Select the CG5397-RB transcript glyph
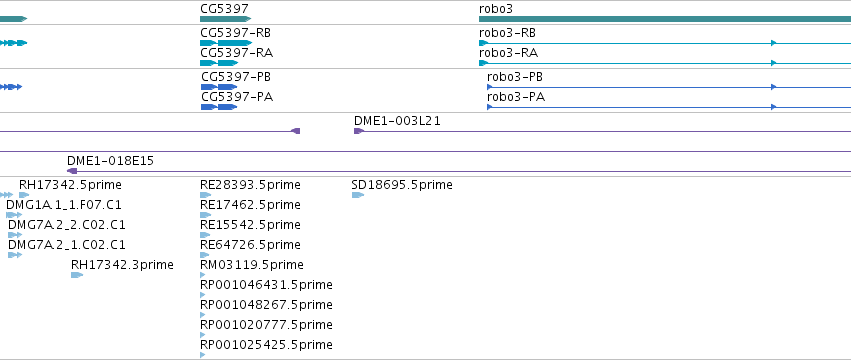The width and height of the screenshot is (851, 360). 226,43
